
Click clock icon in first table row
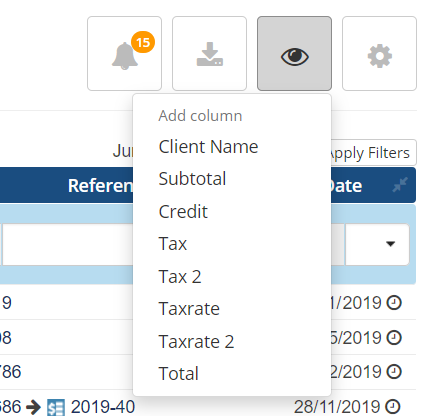tap(394, 303)
